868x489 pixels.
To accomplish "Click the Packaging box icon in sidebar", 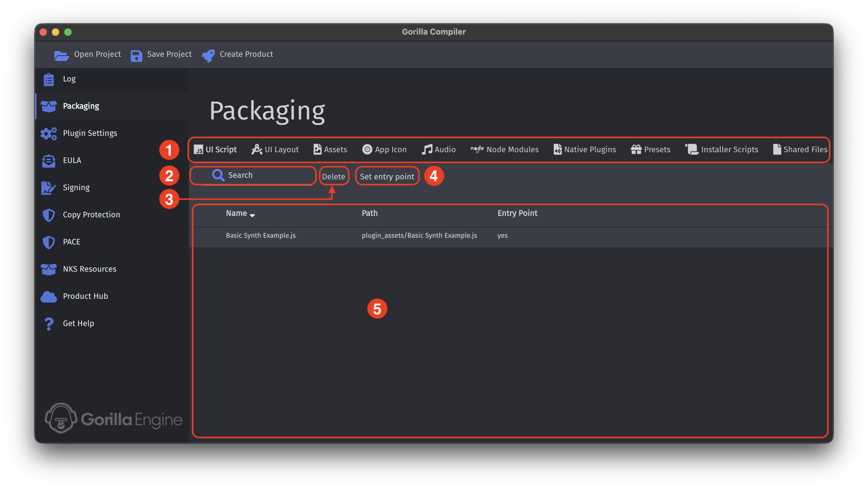I will pos(49,106).
